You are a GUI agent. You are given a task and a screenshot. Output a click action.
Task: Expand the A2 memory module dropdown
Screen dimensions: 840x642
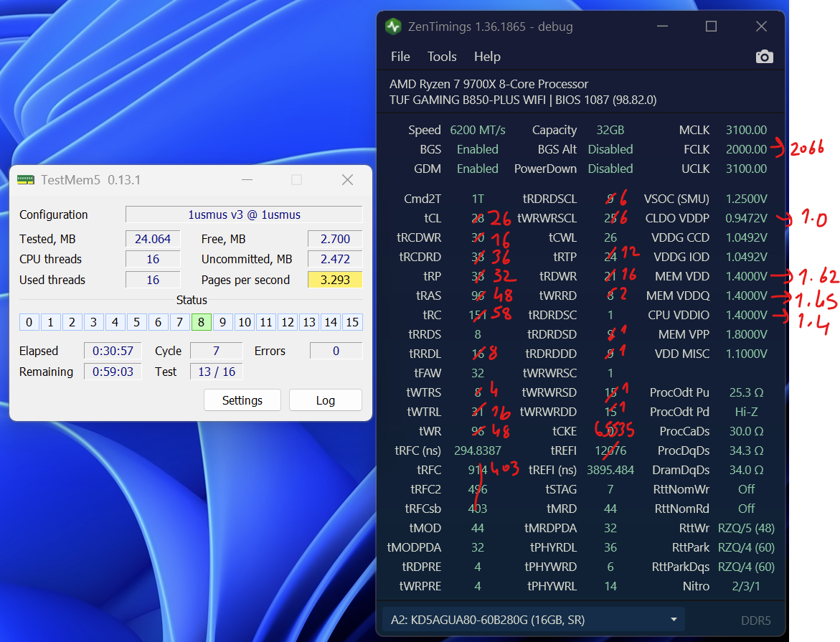(534, 620)
